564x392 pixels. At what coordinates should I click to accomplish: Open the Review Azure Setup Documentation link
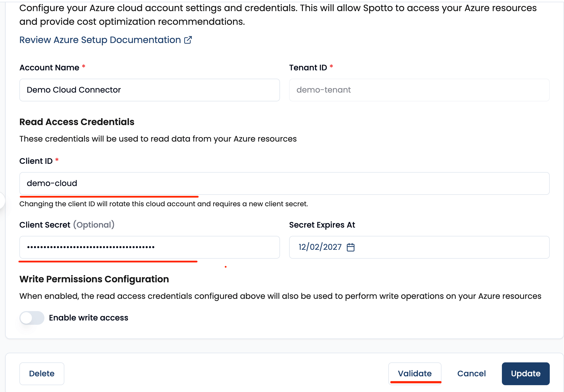[x=100, y=40]
